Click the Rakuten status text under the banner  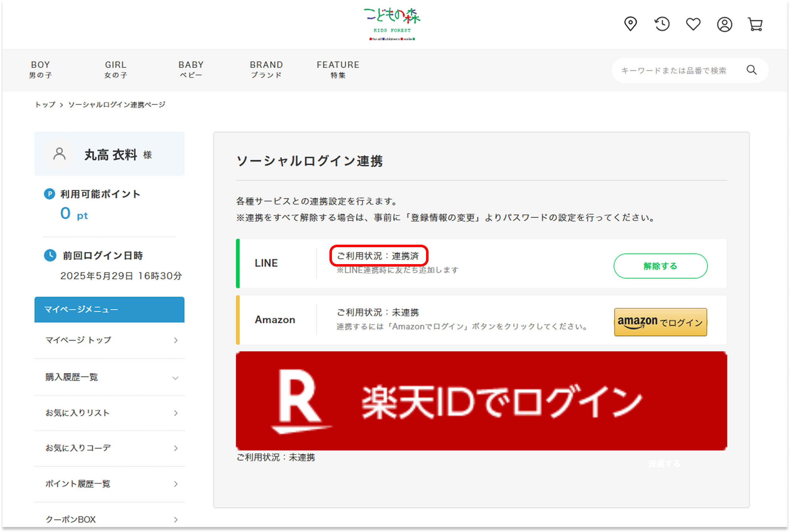(x=275, y=457)
